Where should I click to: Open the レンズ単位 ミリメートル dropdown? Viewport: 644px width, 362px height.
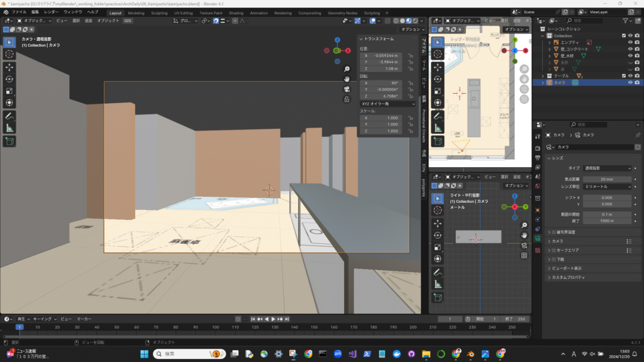(607, 187)
